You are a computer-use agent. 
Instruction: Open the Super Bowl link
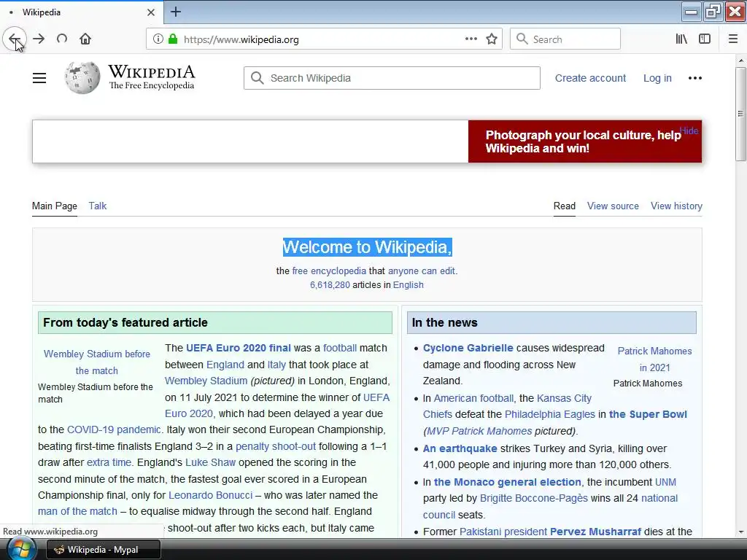648,414
